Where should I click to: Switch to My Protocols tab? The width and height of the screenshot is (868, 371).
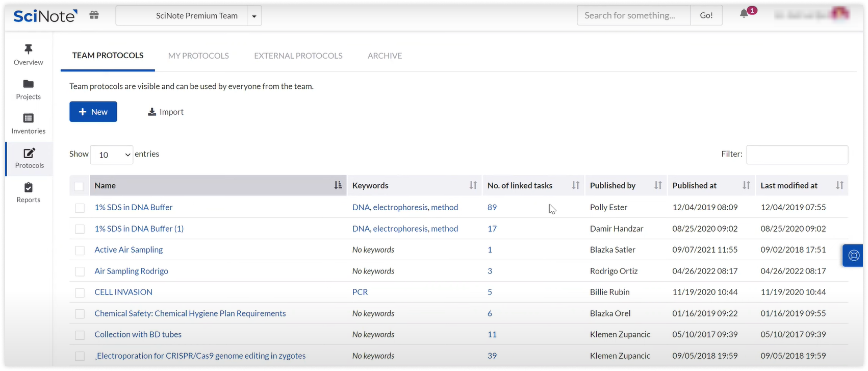tap(198, 56)
